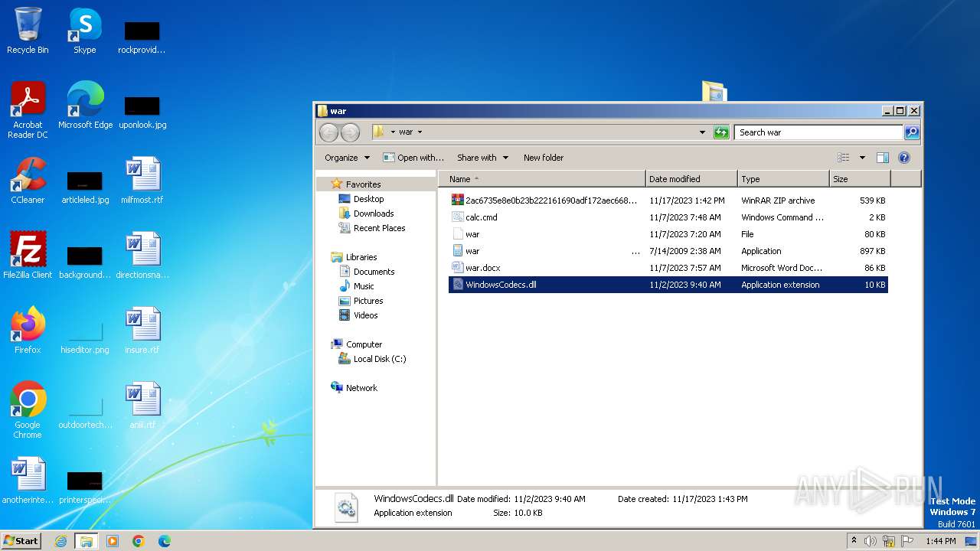Sort by Date modified column
980x551 pixels.
691,179
